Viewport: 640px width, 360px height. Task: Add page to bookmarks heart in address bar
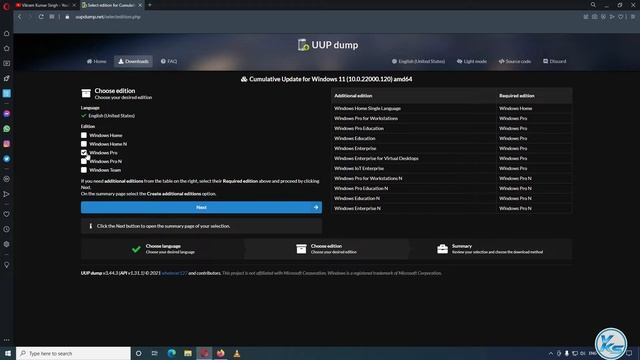pyautogui.click(x=621, y=17)
